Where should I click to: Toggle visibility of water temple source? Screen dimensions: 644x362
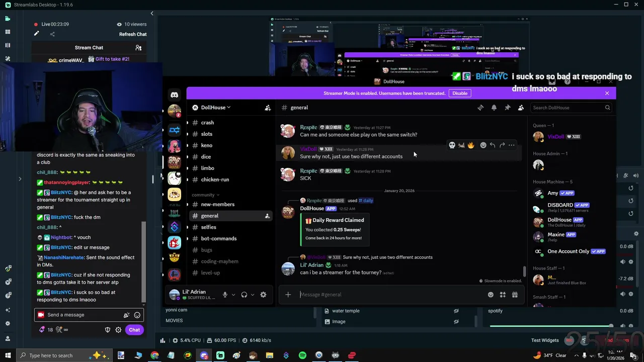pyautogui.click(x=456, y=311)
